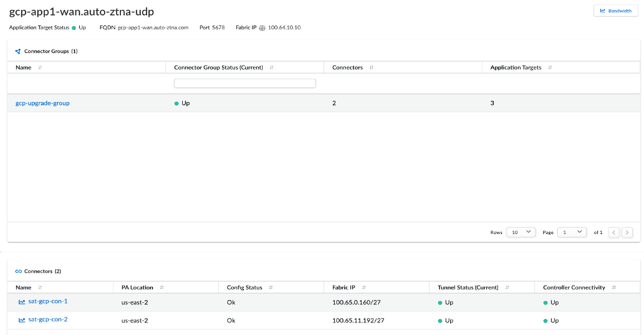Viewport: 644px width, 335px height.
Task: Click sort icon for Controller Connectivity column
Action: [614, 287]
